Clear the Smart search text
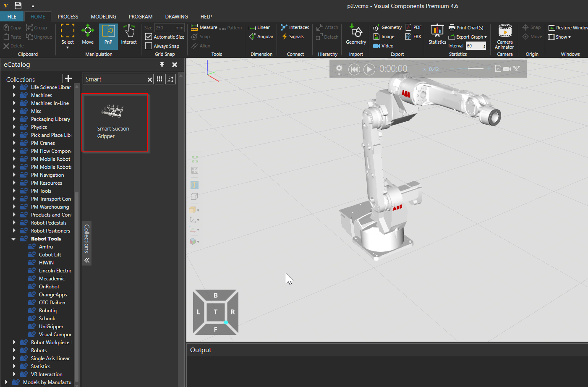This screenshot has width=588, height=387. pyautogui.click(x=150, y=79)
